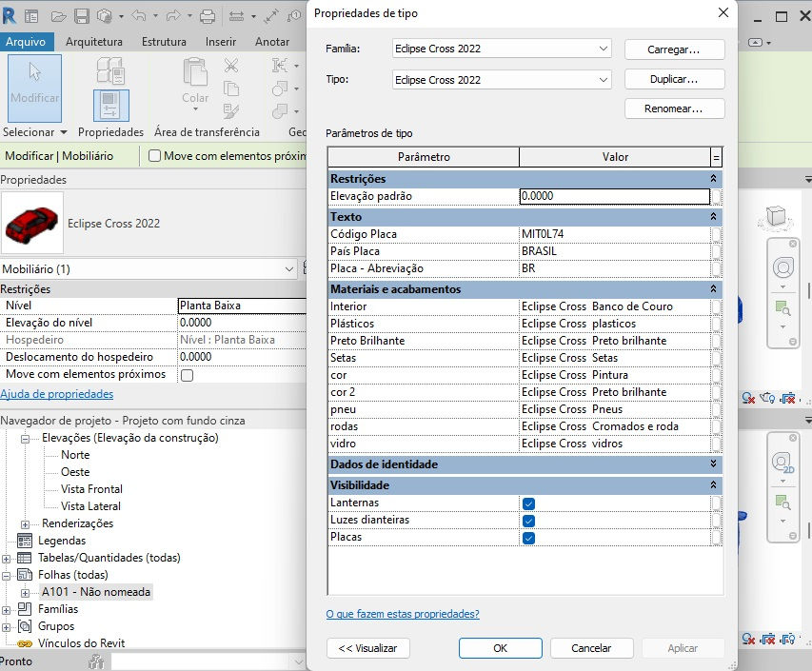Collapse the Materiais e acabamentos group
Image resolution: width=812 pixels, height=671 pixels.
click(713, 288)
